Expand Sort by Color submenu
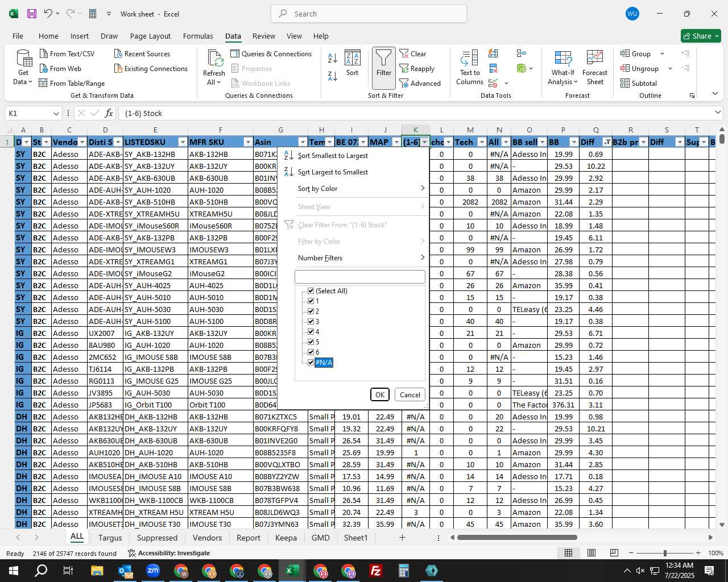 [360, 188]
